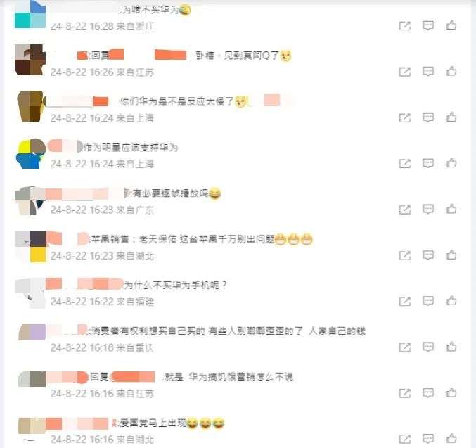Open avatar of the 苹果销售 commenter
Image resolution: width=476 pixels, height=448 pixels.
[30, 246]
